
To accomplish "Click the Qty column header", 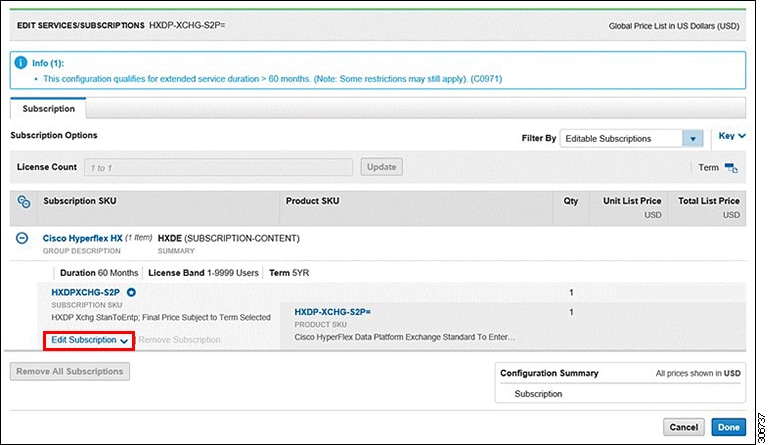I will (571, 201).
